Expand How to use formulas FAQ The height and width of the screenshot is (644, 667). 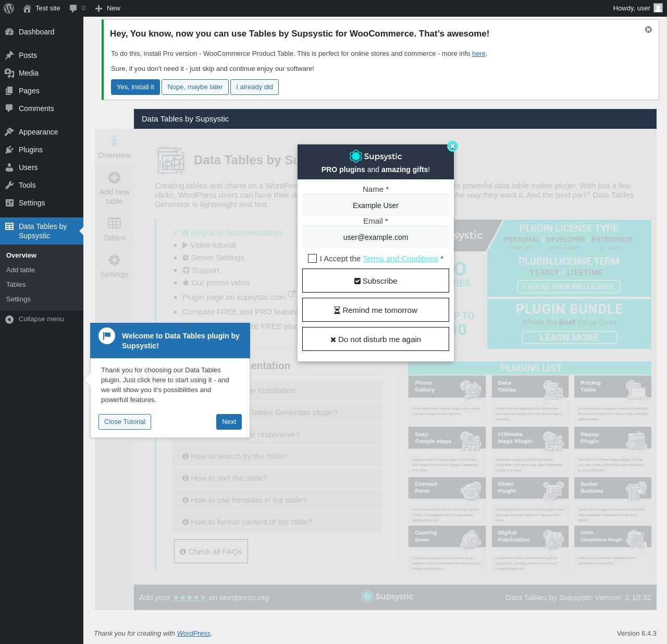pyautogui.click(x=277, y=500)
